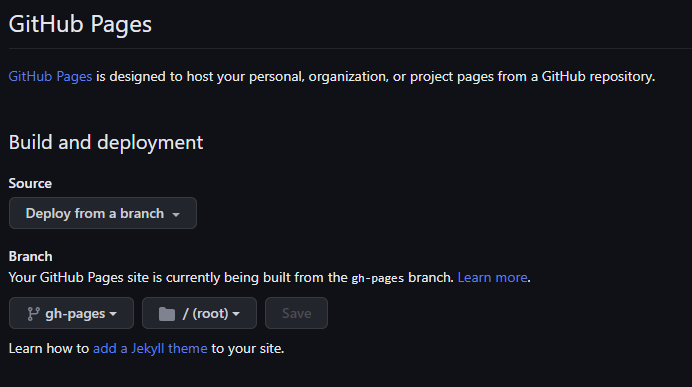The width and height of the screenshot is (692, 387).
Task: Open the gh-pages branch selector
Action: (x=71, y=313)
